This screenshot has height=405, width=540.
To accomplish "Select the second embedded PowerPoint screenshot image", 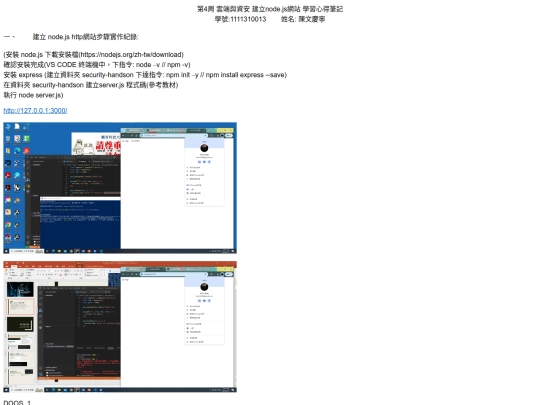I will 120,326.
